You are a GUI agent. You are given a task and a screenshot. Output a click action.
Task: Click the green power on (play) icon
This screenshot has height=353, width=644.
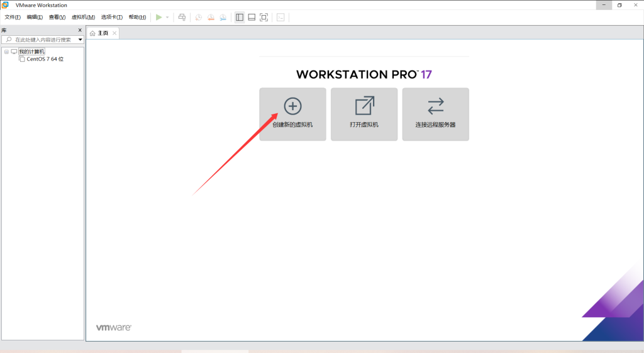click(159, 17)
